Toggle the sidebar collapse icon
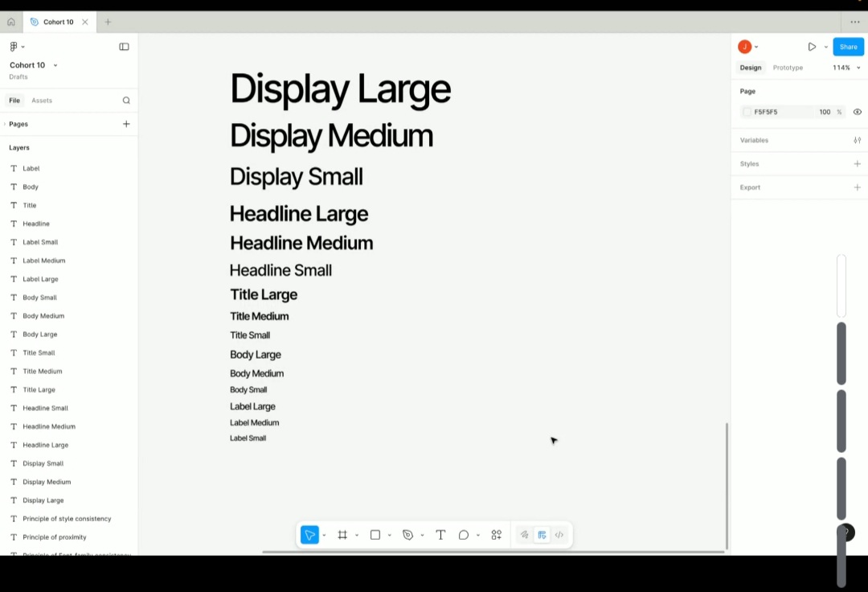The image size is (868, 592). click(x=124, y=47)
